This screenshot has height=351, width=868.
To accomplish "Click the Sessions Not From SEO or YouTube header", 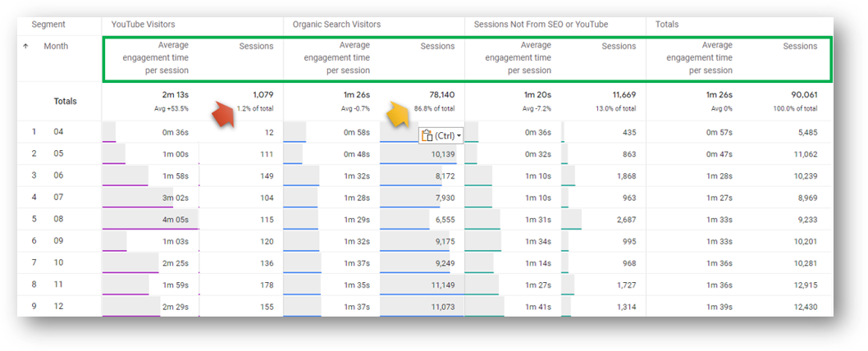I will [x=541, y=25].
